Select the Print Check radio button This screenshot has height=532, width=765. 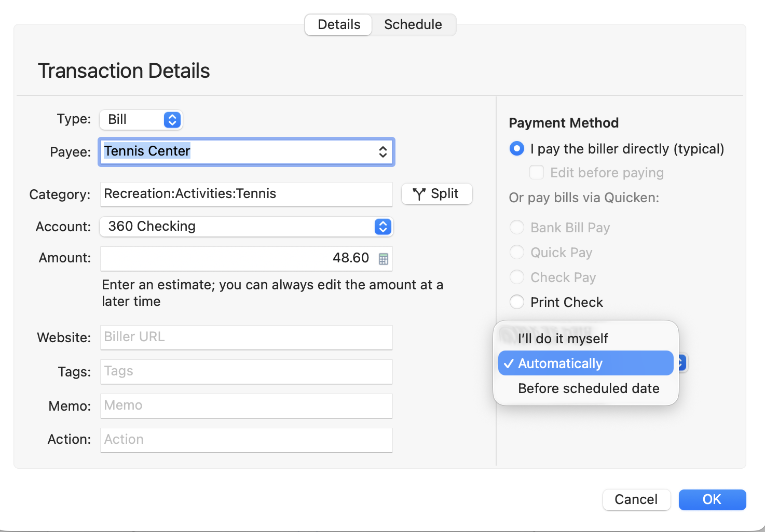(x=517, y=302)
